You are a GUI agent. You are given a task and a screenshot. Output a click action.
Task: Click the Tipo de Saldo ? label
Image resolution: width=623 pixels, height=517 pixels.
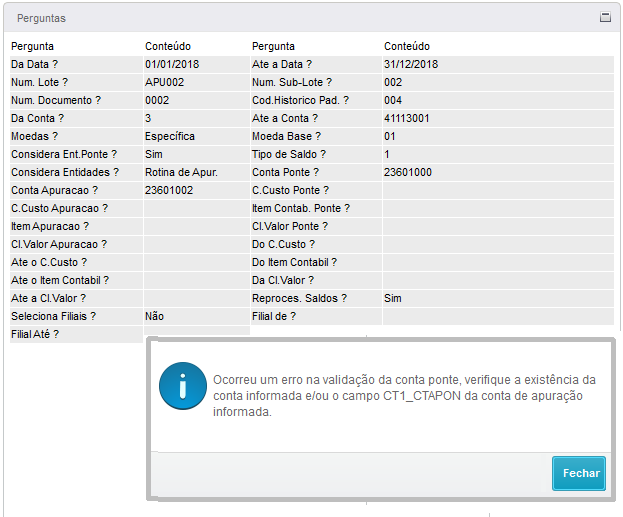[289, 154]
